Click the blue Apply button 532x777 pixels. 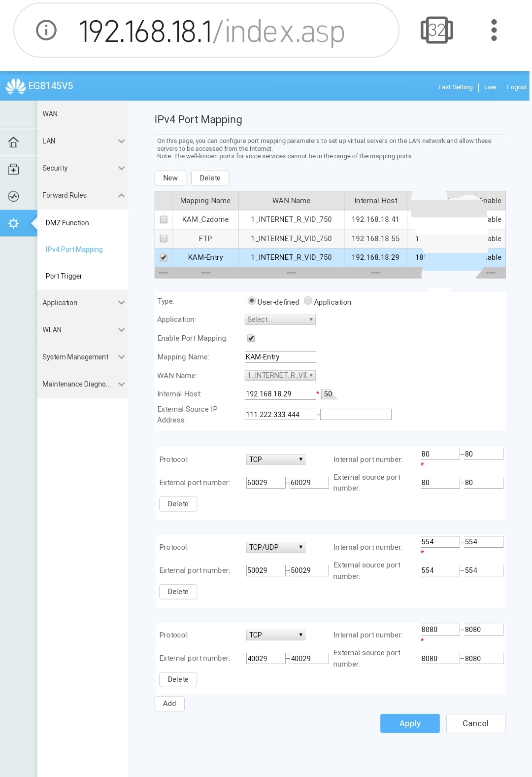pyautogui.click(x=409, y=723)
